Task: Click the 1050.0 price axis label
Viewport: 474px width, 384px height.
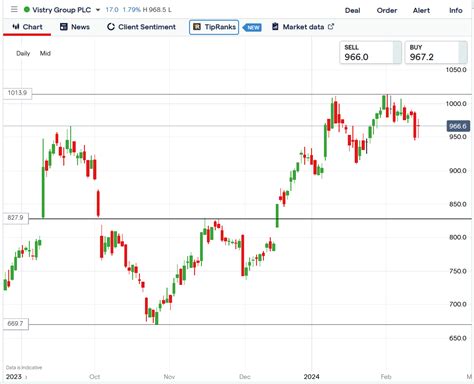Action: [x=456, y=70]
